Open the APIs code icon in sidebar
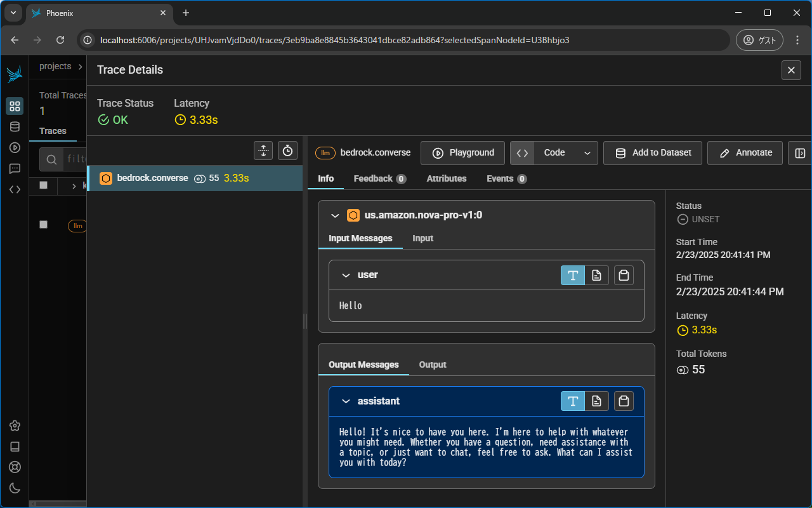This screenshot has height=508, width=812. coord(15,189)
